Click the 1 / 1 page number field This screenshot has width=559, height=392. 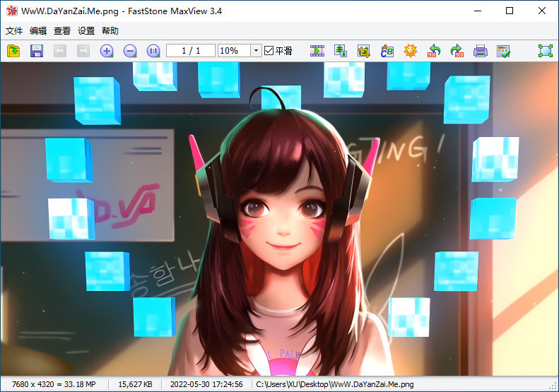point(191,51)
